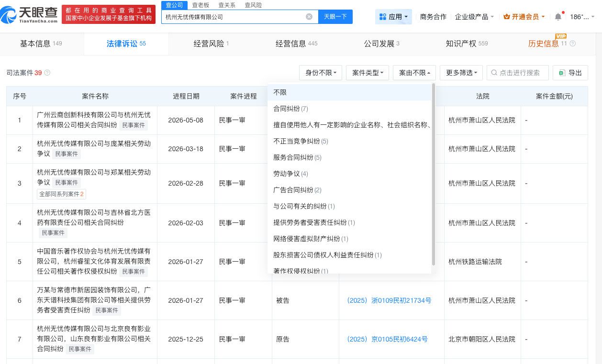Click the dropdown list scrollbar

click(x=434, y=174)
